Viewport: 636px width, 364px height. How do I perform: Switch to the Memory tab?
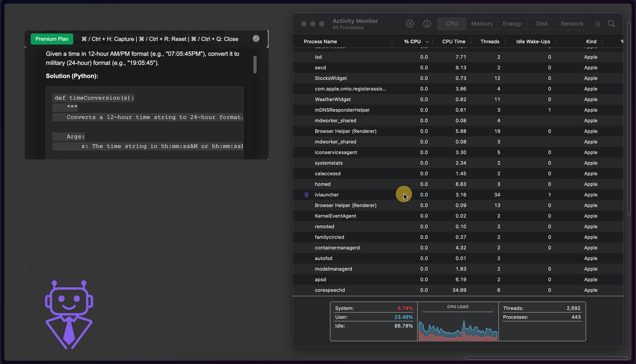pos(482,24)
